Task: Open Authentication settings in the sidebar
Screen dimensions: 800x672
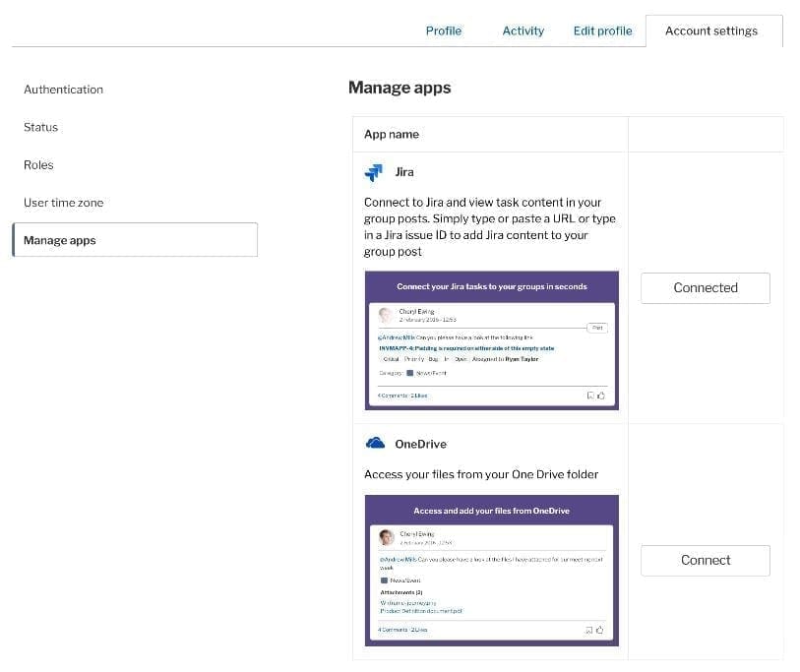Action: point(63,90)
